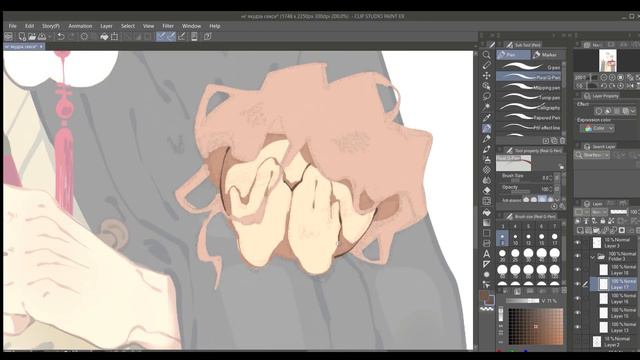Click the main drawing color swatch
This screenshot has height=360, width=640.
[484, 296]
